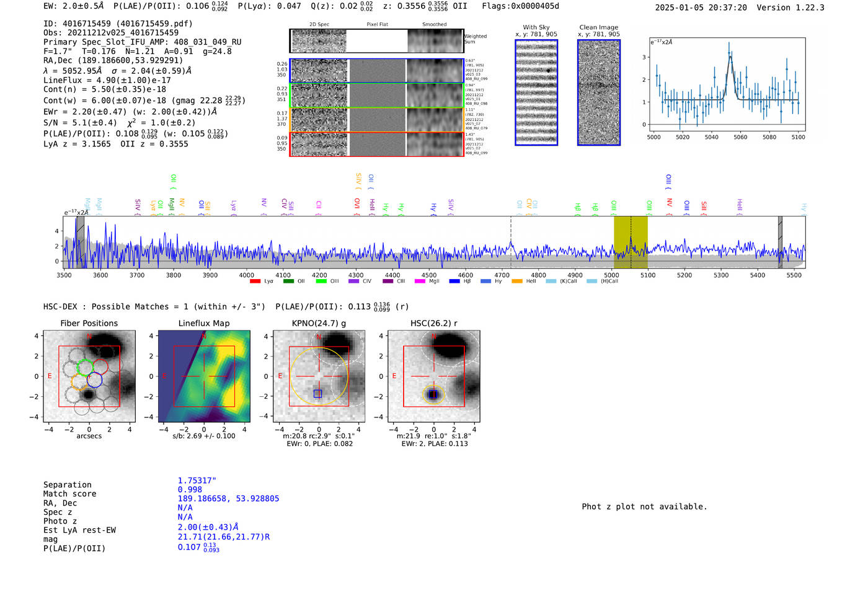
Task: Click the Lyα red legend swatch
Action: tap(255, 282)
